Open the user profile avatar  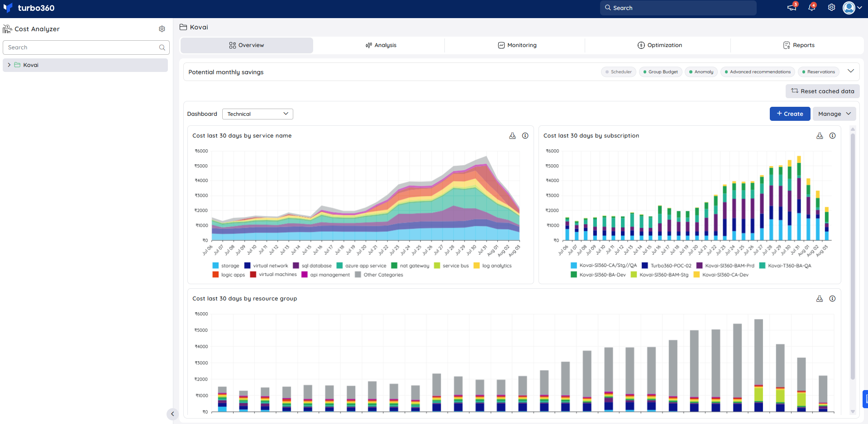[x=849, y=8]
